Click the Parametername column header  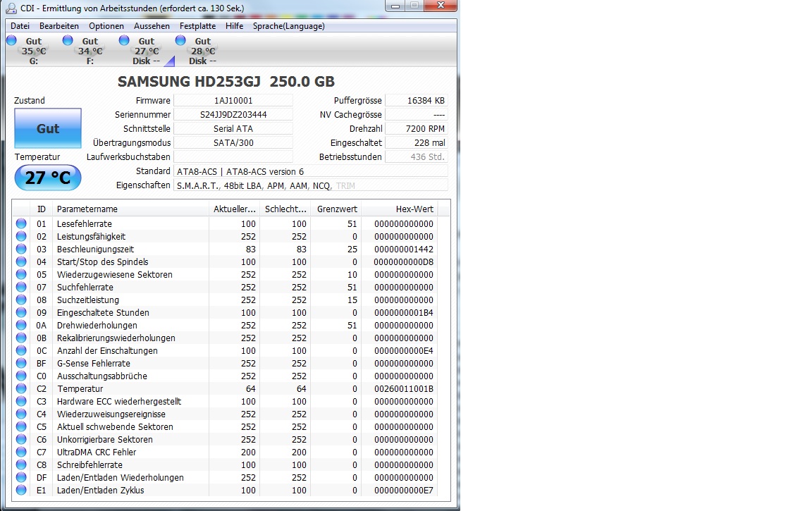pyautogui.click(x=130, y=209)
